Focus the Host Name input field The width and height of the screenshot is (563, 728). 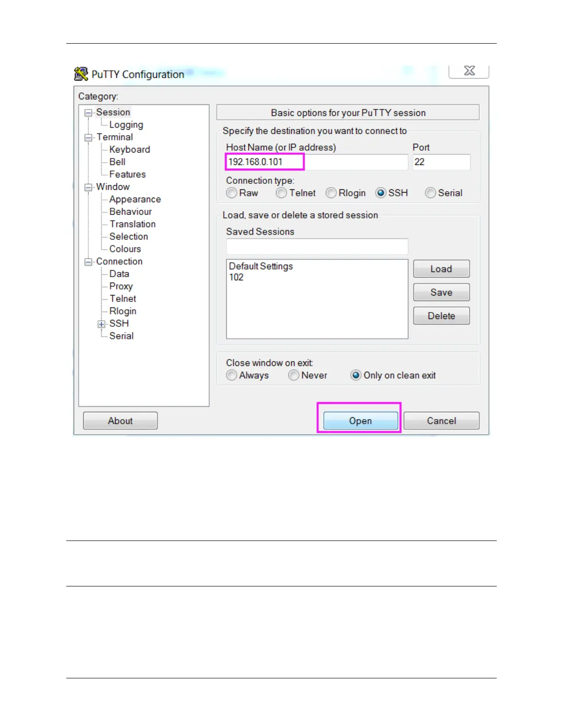[317, 162]
